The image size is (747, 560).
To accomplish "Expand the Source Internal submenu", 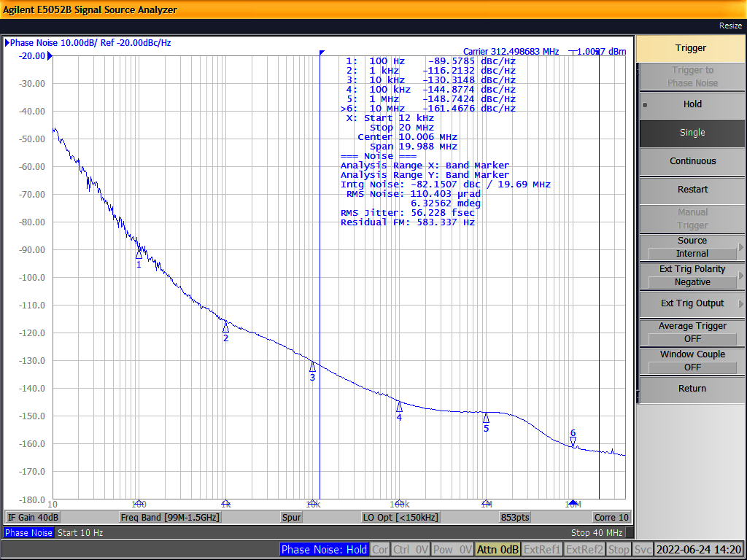I will pyautogui.click(x=692, y=247).
